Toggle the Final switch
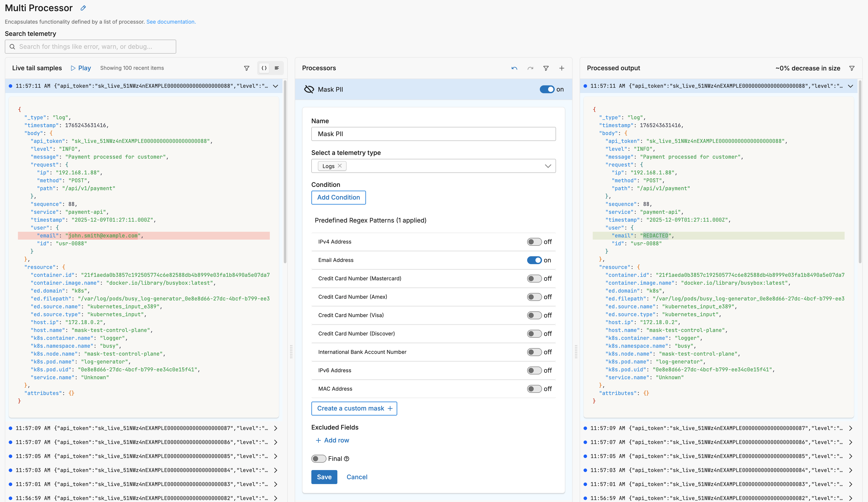This screenshot has width=868, height=502. point(319,458)
